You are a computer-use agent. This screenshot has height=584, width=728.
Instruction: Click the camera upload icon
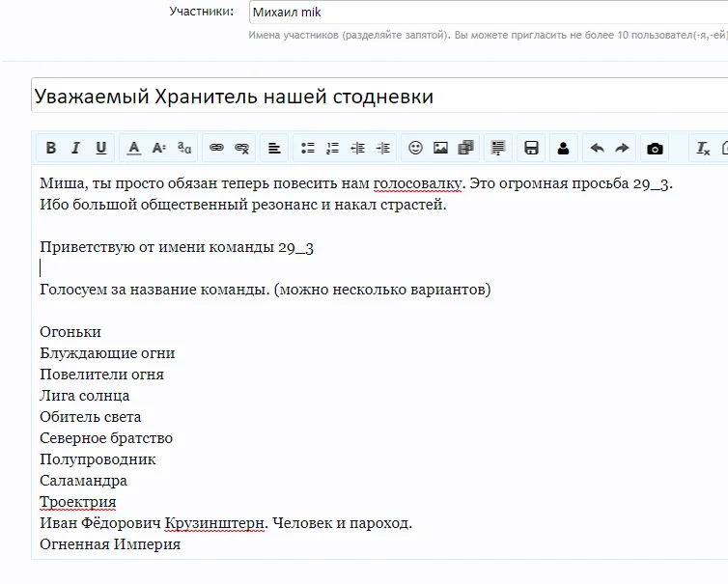655,148
